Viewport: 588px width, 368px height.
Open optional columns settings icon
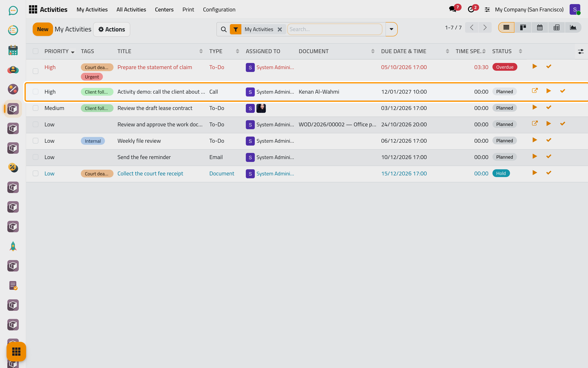581,52
